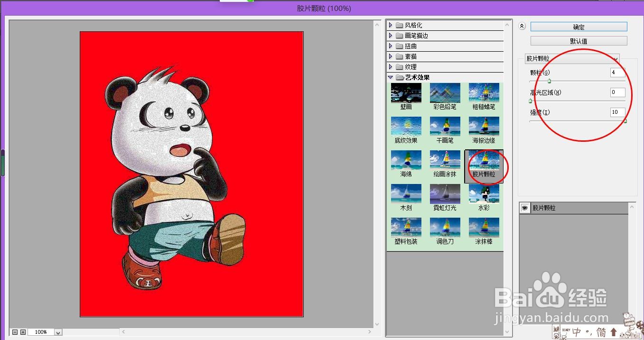This screenshot has height=340, width=644.
Task: Click the 高光区域 slider handle
Action: [x=530, y=101]
